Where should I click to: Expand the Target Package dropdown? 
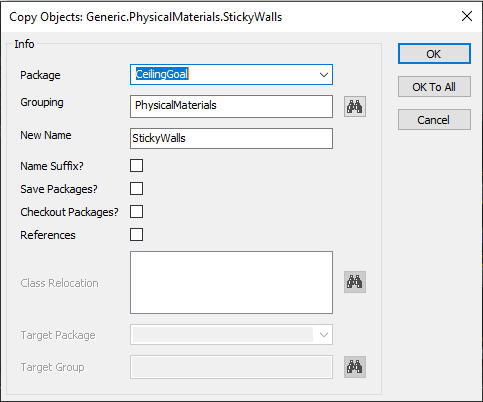324,335
